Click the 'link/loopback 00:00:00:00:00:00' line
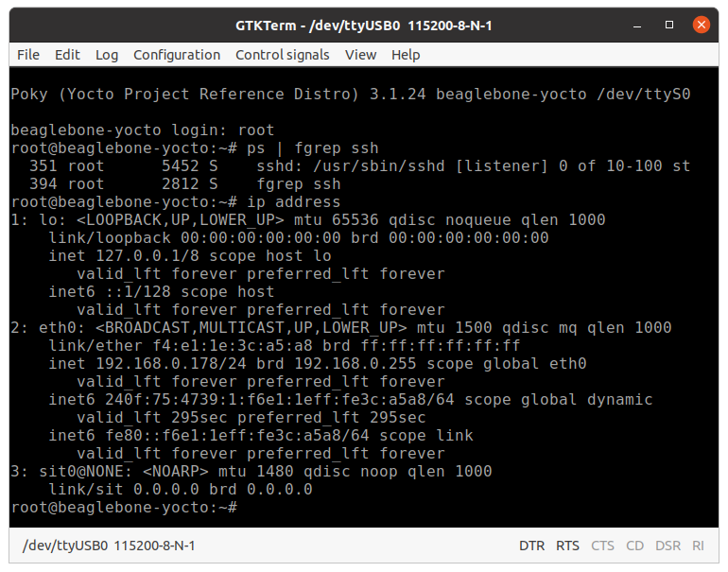 click(299, 238)
